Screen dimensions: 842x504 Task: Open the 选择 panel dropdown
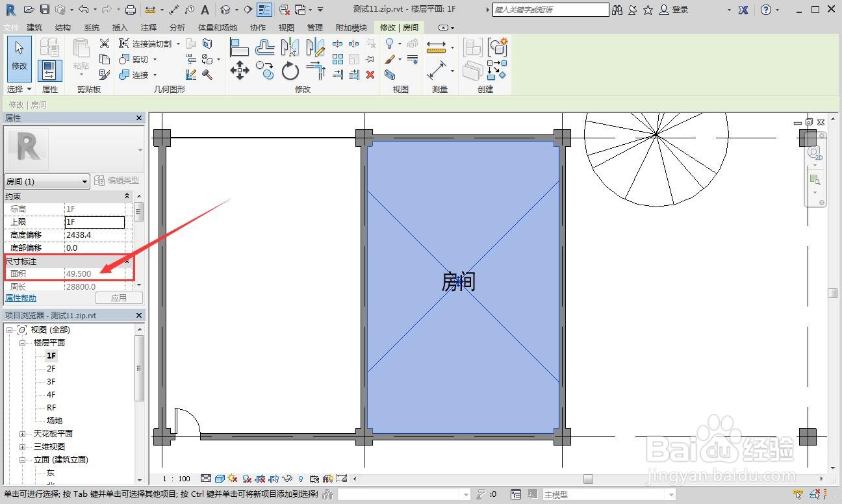pos(19,89)
